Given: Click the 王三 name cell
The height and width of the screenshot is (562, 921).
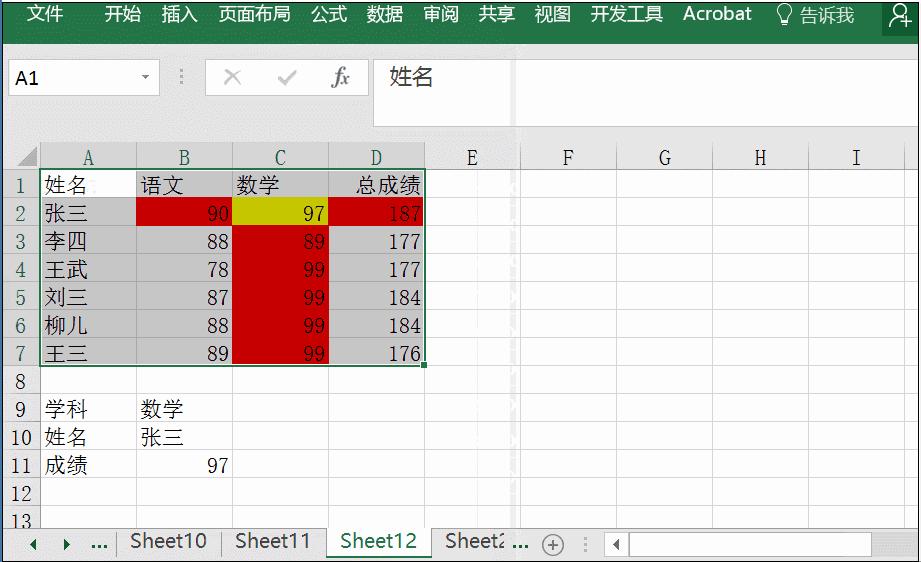Looking at the screenshot, I should pos(88,352).
